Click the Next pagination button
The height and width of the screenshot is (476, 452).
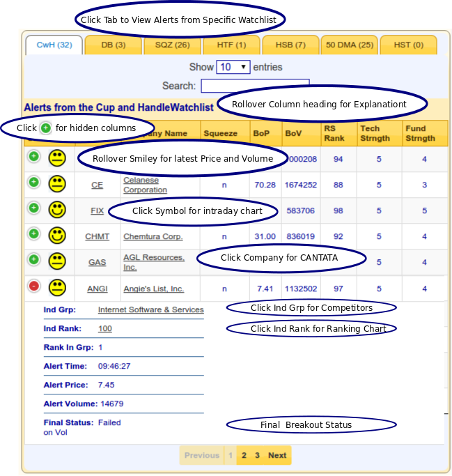coord(277,455)
